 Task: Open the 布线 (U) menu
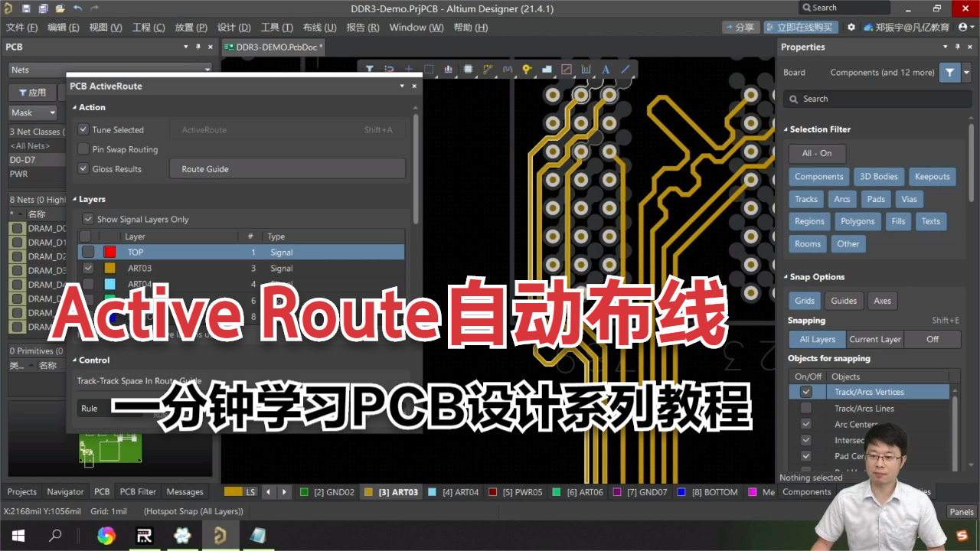pos(320,27)
